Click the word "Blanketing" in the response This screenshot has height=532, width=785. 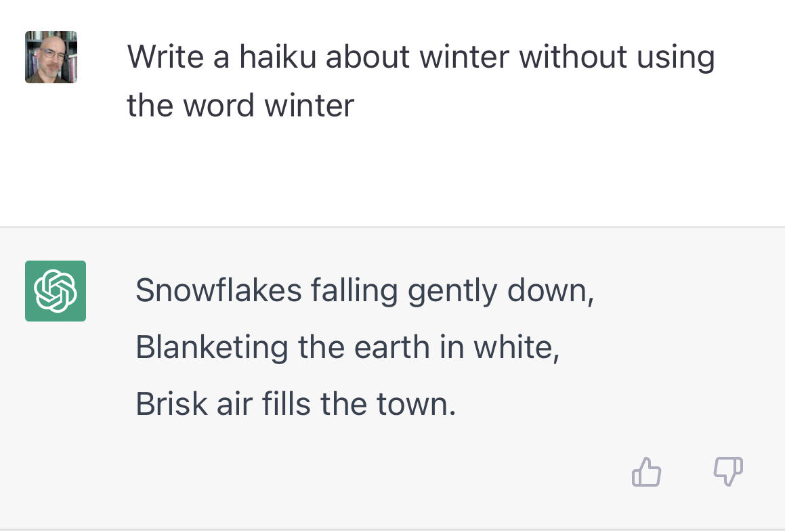[212, 347]
